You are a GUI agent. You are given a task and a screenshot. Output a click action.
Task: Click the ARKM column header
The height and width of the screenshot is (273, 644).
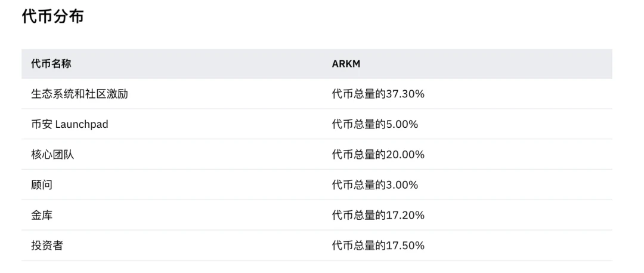346,64
